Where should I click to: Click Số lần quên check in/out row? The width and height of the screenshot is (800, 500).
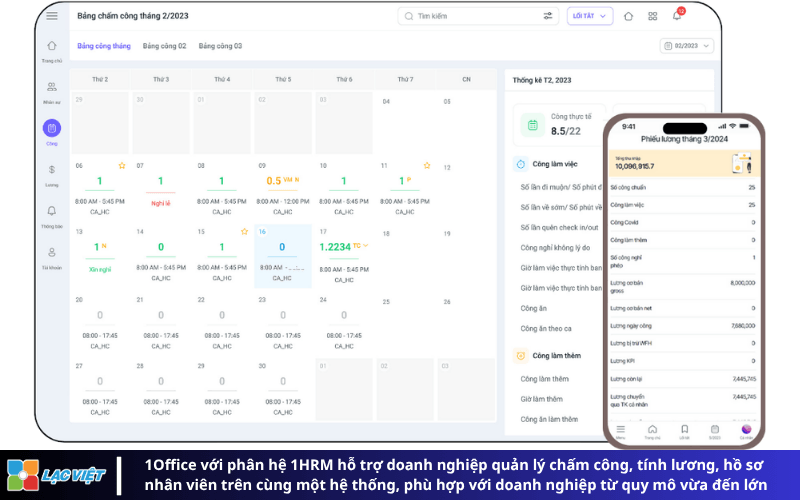click(559, 228)
